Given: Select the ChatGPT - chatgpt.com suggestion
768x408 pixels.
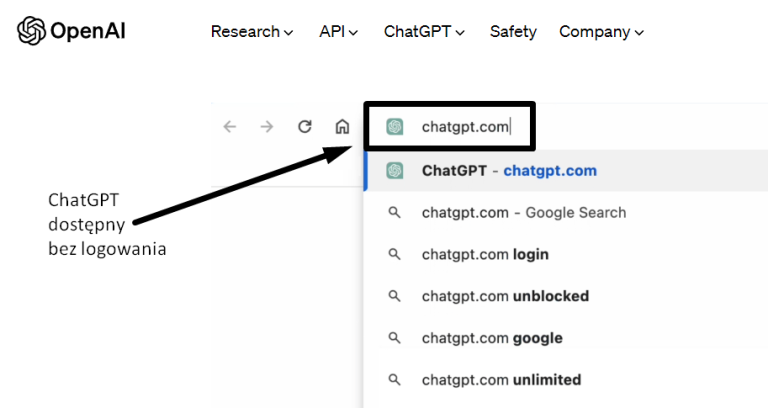Looking at the screenshot, I should pyautogui.click(x=509, y=170).
